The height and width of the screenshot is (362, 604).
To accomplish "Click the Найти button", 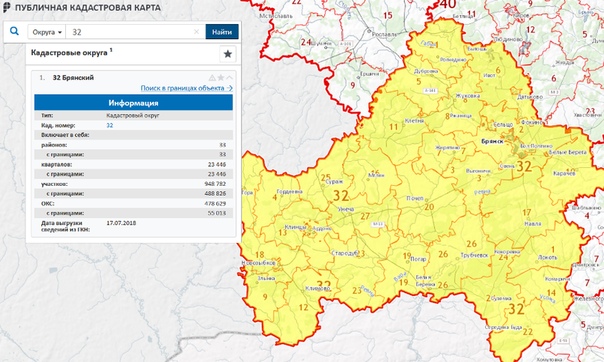I will (222, 32).
